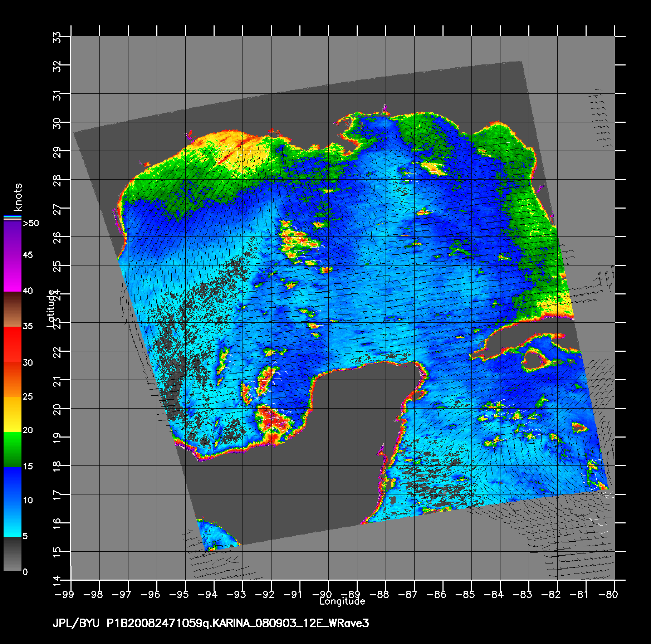Pick the yellow 20–25 knots color band
The image size is (651, 644).
point(13,414)
